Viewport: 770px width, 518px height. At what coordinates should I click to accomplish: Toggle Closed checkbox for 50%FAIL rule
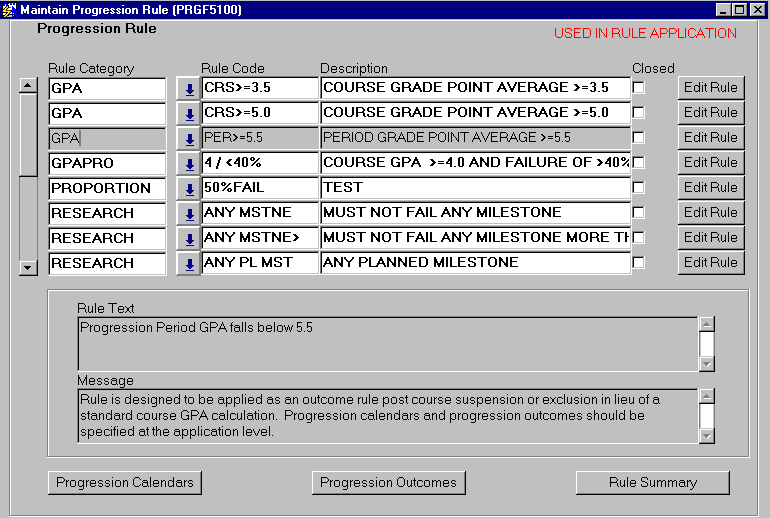click(639, 188)
